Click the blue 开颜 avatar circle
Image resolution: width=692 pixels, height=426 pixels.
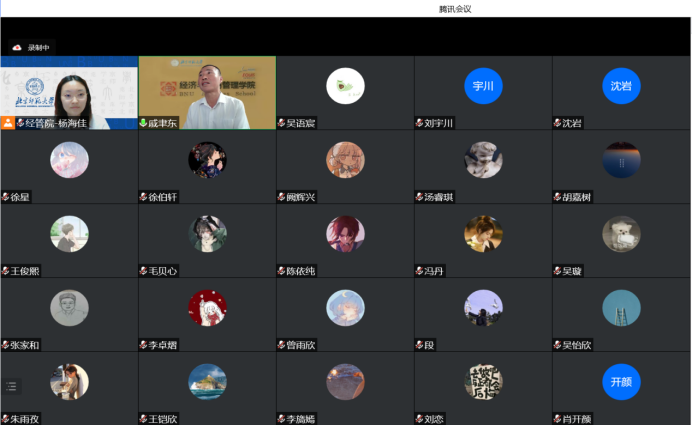(x=621, y=382)
